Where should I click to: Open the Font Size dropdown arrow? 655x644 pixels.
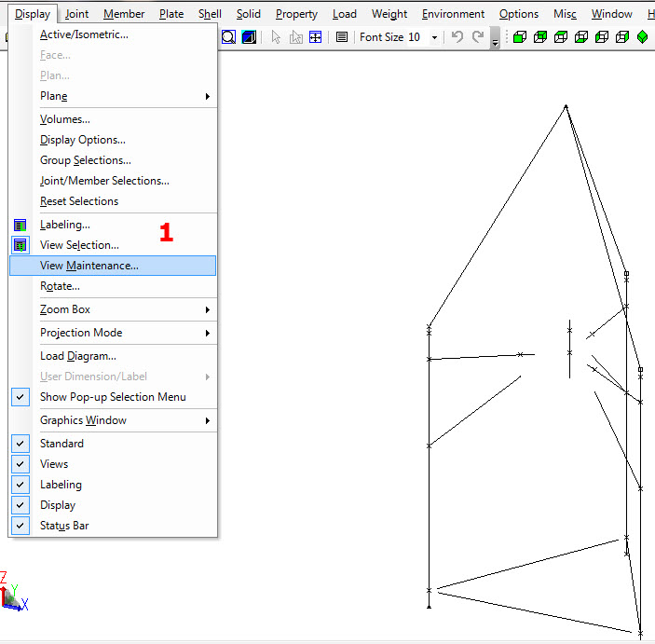point(435,37)
